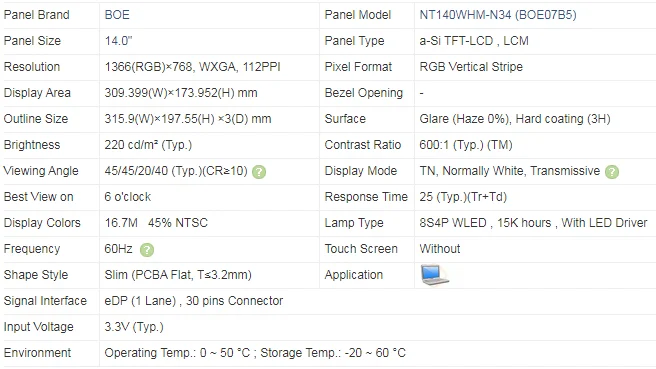This screenshot has height=369, width=656.
Task: Click the Resolution 1366(RGB)×768 value
Action: (192, 67)
